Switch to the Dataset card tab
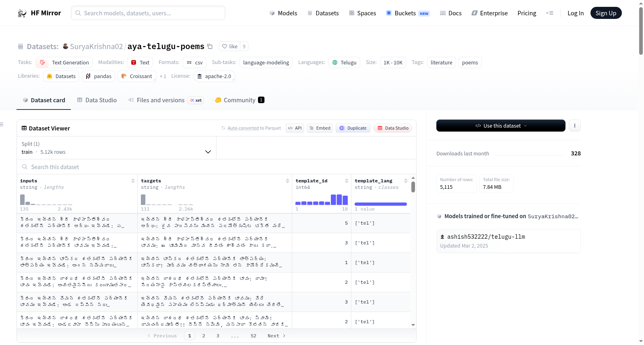This screenshot has width=644, height=345. tap(44, 100)
